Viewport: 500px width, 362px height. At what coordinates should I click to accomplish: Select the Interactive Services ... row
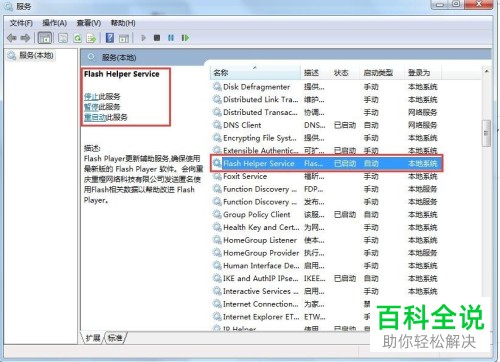tap(325, 291)
